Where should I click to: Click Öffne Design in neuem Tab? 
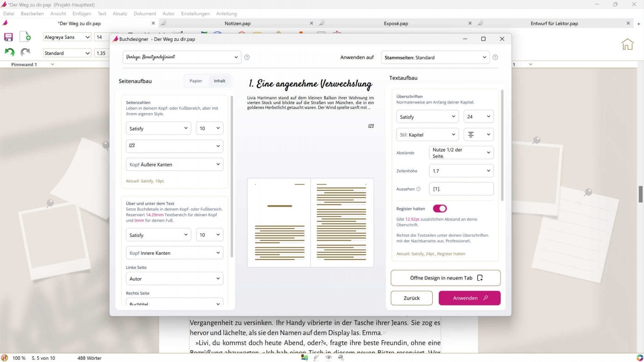[x=445, y=278]
